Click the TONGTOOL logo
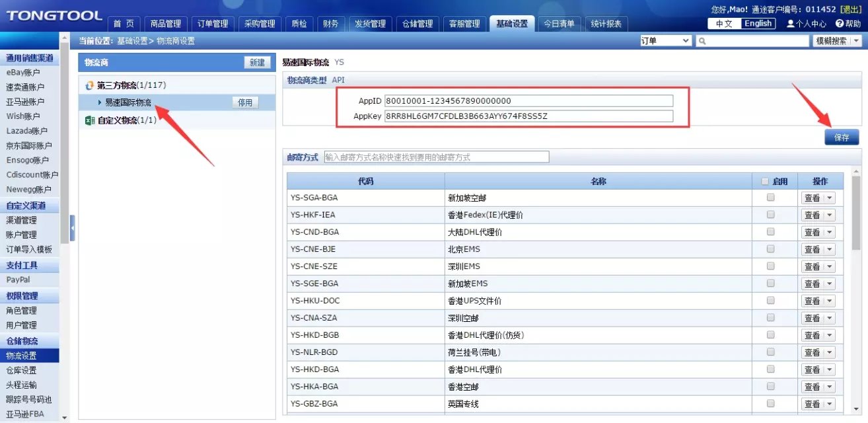The image size is (868, 423). pyautogui.click(x=54, y=15)
